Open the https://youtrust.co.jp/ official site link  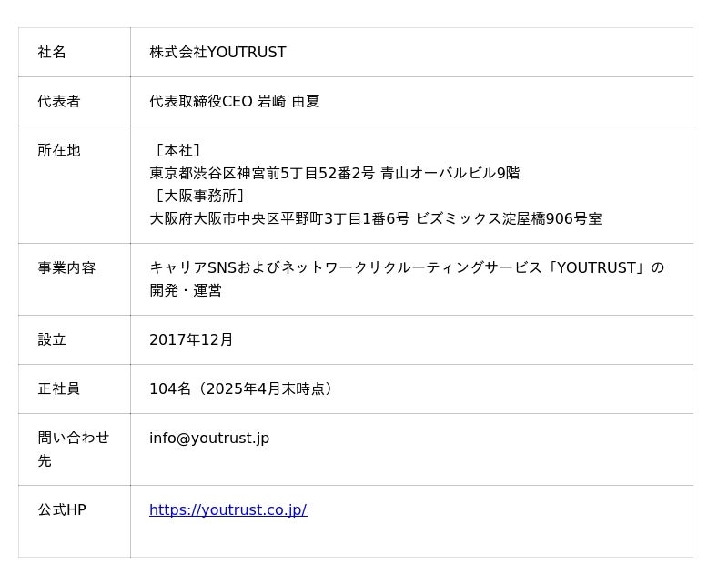point(227,510)
